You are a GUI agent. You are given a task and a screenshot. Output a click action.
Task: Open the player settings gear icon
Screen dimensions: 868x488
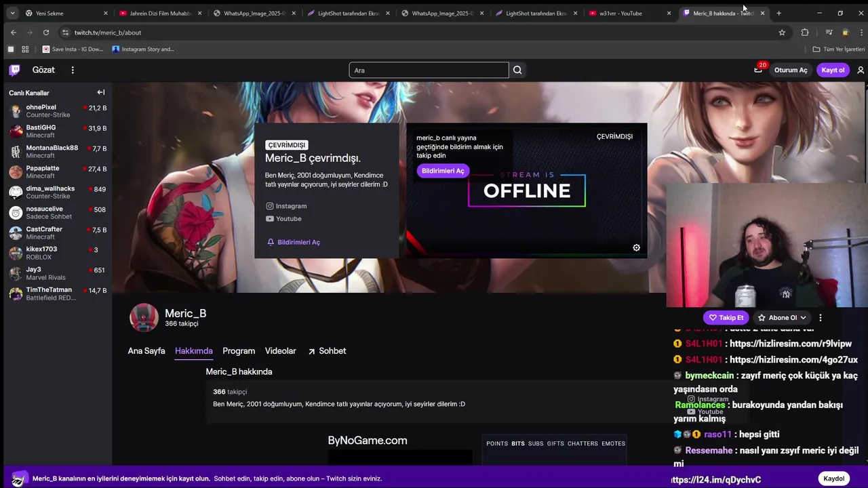click(x=636, y=248)
